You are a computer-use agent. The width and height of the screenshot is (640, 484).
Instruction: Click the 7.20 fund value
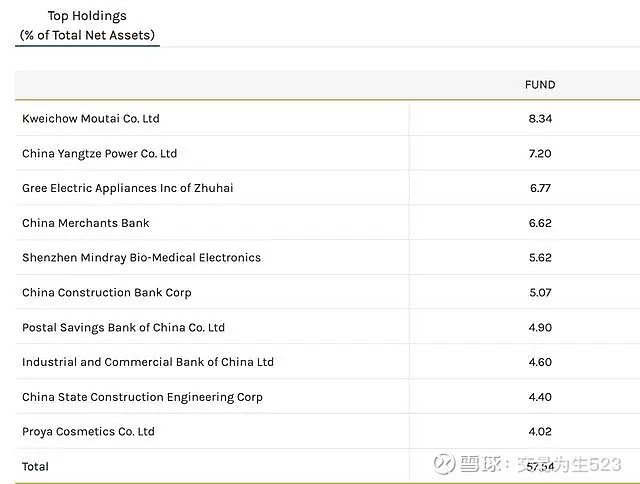tap(540, 154)
